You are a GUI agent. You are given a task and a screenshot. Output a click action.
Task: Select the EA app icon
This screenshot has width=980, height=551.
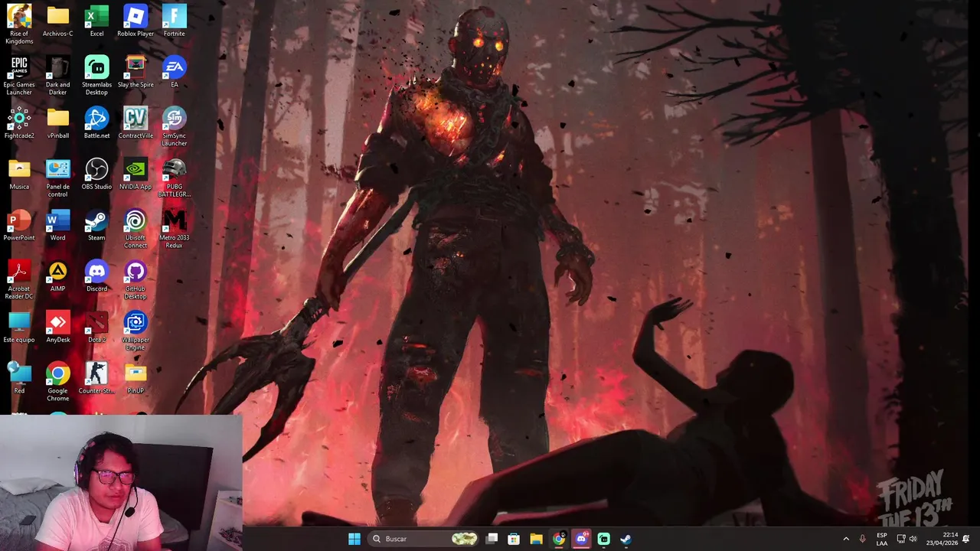click(x=174, y=72)
